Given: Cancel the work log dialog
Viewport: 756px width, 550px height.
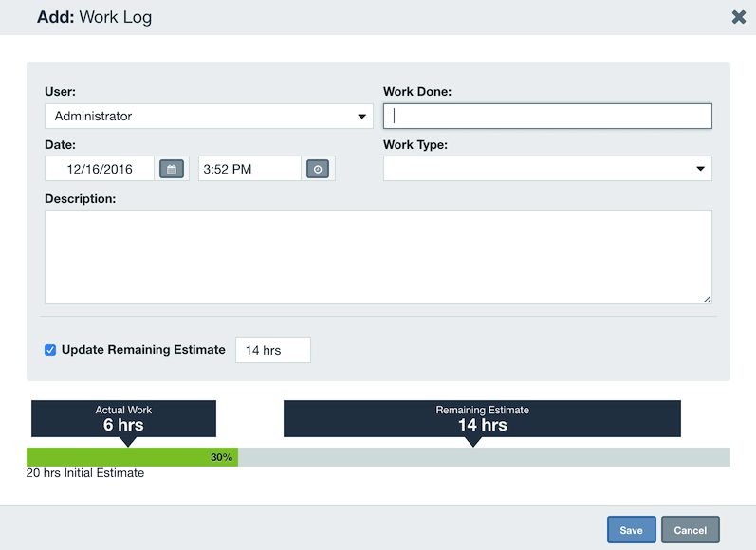Looking at the screenshot, I should pyautogui.click(x=690, y=530).
